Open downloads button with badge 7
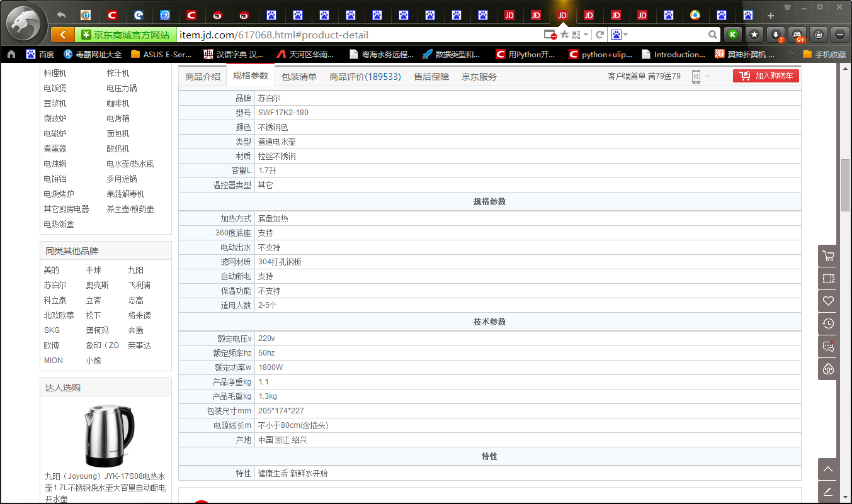 (x=776, y=35)
